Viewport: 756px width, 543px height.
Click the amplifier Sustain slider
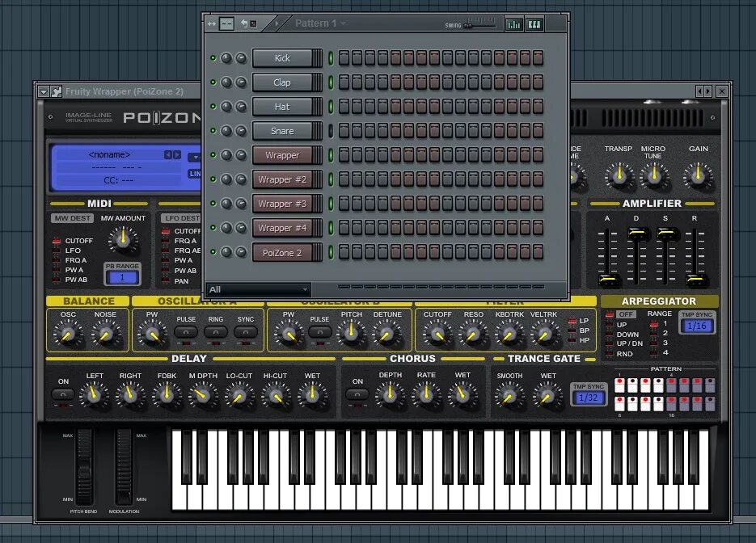(x=665, y=234)
